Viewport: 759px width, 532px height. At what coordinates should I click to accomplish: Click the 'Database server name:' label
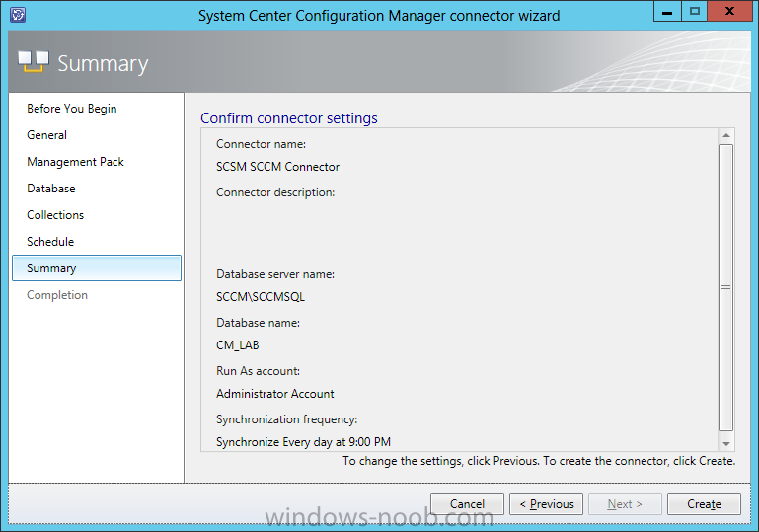tap(275, 274)
